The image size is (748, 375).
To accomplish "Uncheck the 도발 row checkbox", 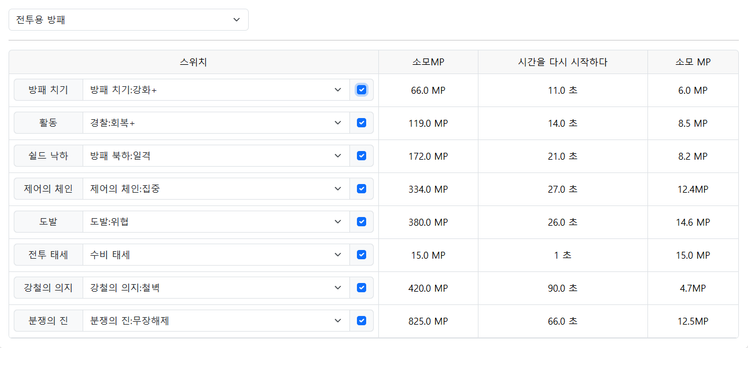I will click(x=361, y=221).
